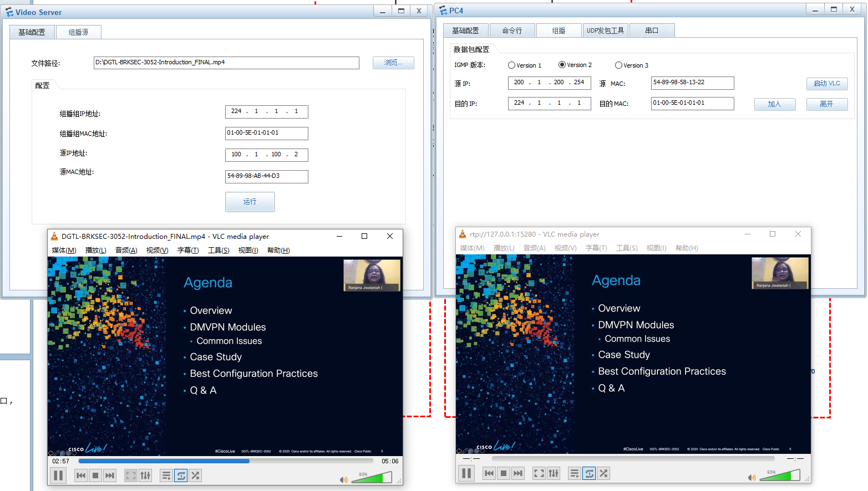Switch to 组播 tab in PC4

[x=559, y=30]
